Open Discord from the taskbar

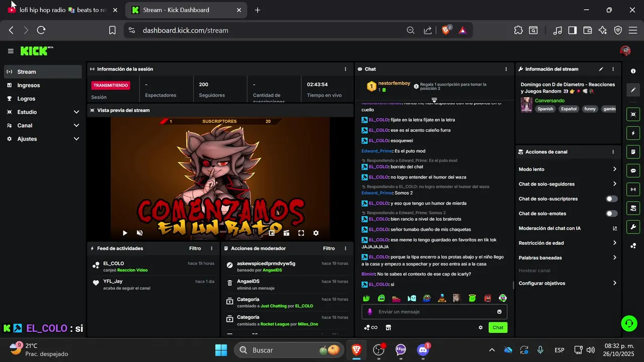[423, 350]
